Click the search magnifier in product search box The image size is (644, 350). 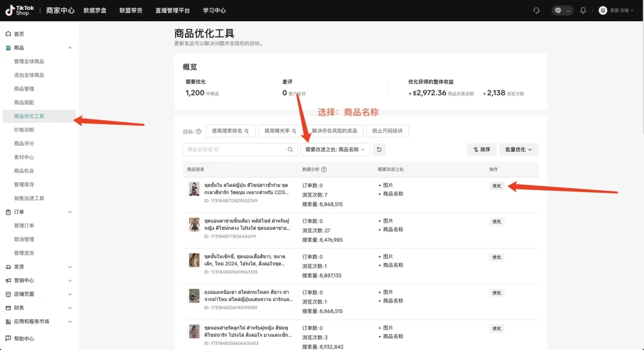[290, 149]
